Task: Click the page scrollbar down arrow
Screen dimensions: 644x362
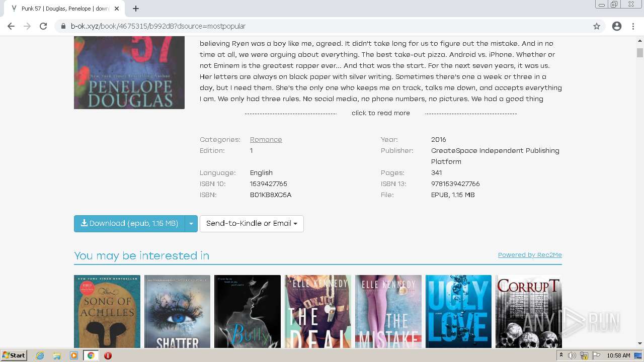Action: (x=640, y=344)
